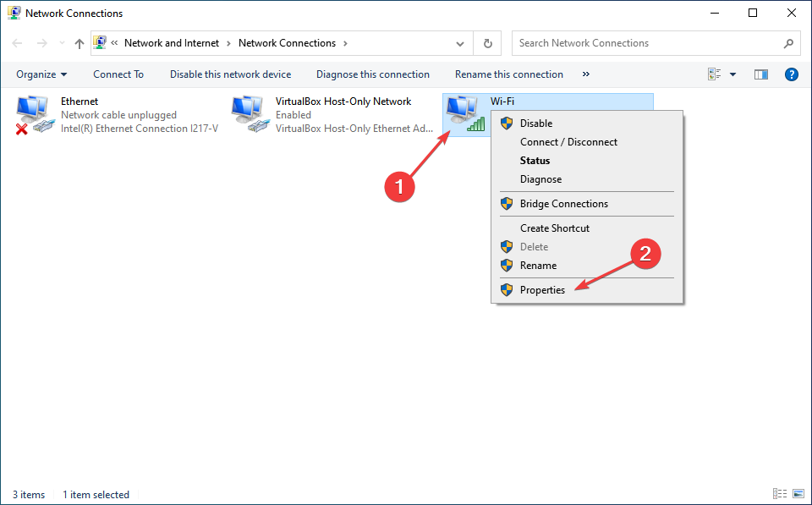The width and height of the screenshot is (812, 505).
Task: Select VirtualBox Host-Only Network adapter icon
Action: click(x=250, y=114)
